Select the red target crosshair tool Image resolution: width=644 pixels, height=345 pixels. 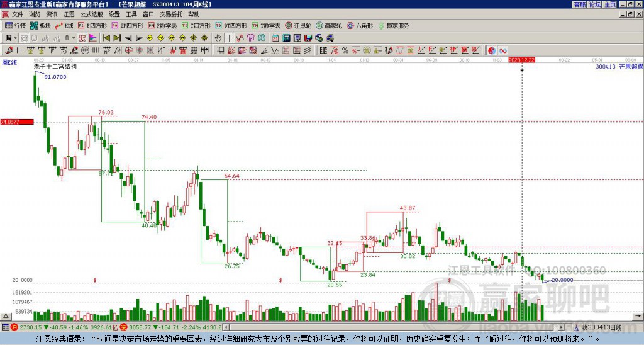128,50
